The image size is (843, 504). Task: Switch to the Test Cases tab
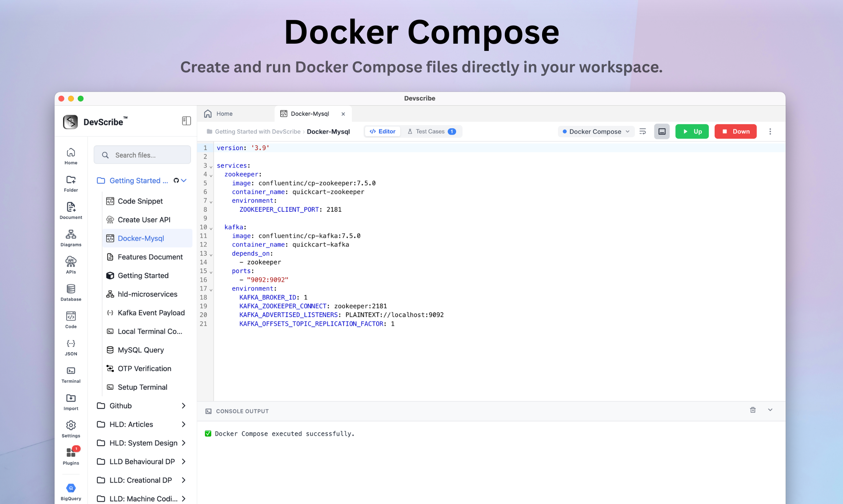pos(432,131)
